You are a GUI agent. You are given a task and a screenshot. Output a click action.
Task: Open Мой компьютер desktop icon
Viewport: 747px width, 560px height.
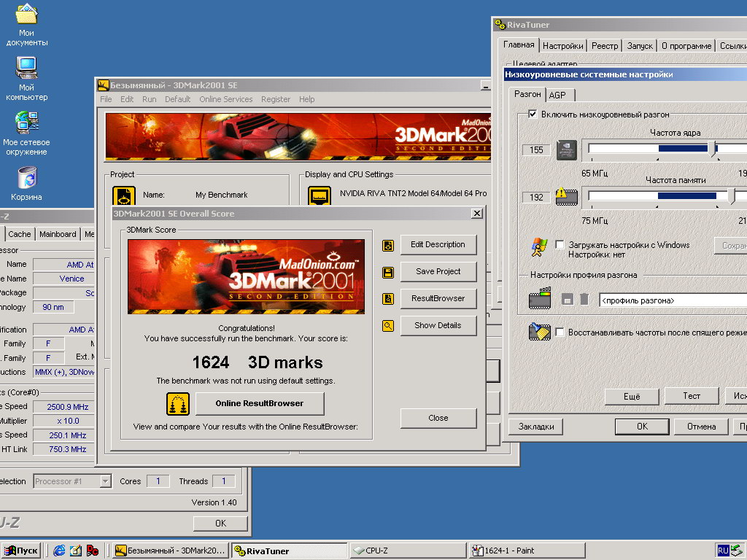[x=27, y=79]
